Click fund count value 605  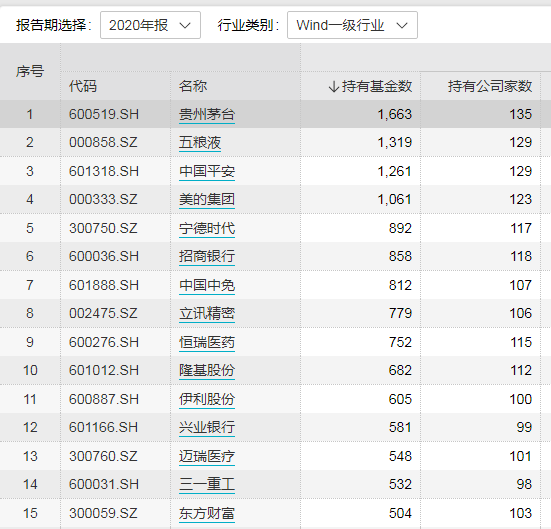pos(400,399)
